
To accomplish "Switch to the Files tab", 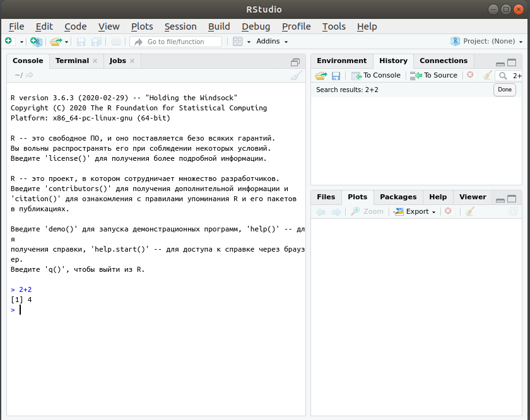I will click(326, 197).
